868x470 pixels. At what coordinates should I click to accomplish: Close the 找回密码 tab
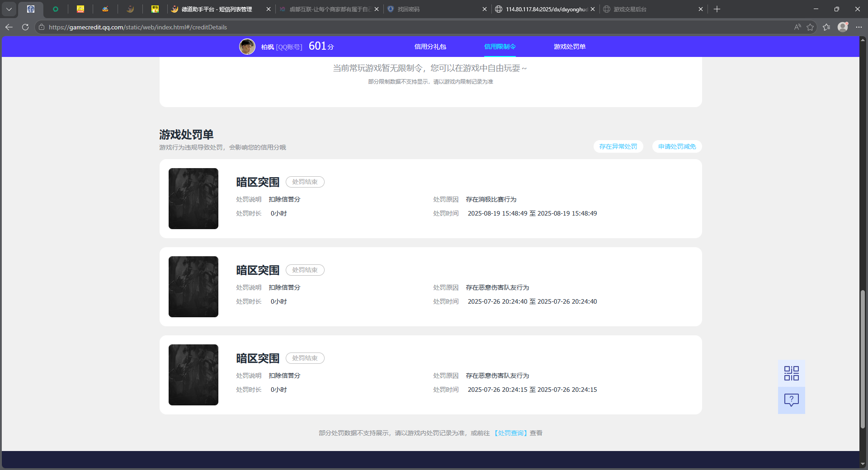coord(485,9)
